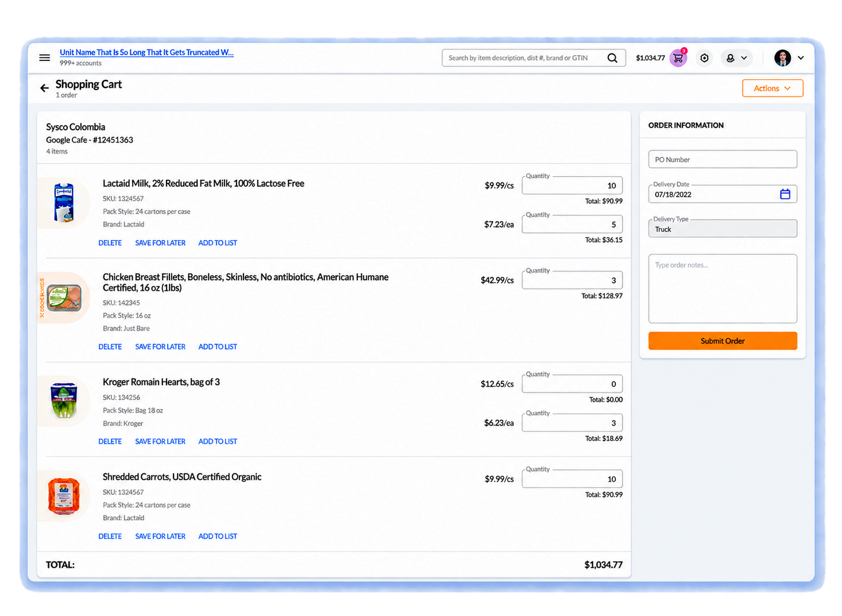Click the SKU: 142345 text

coord(121,303)
